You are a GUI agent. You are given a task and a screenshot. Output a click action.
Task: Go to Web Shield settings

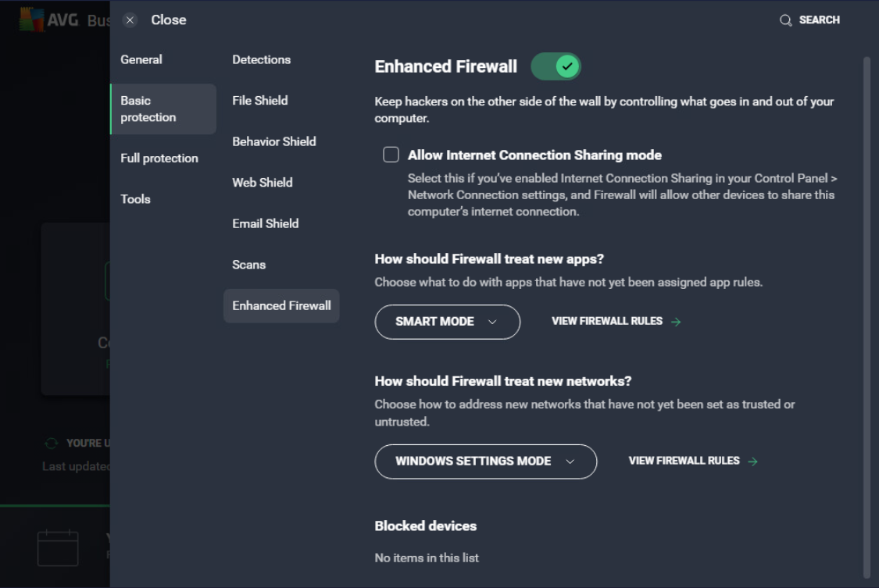pos(262,182)
